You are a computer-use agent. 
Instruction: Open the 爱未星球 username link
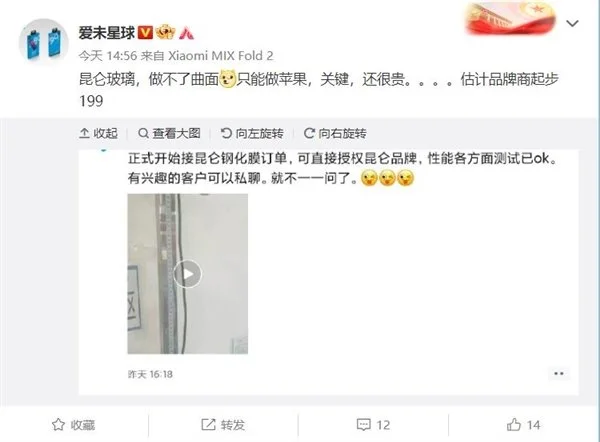107,33
